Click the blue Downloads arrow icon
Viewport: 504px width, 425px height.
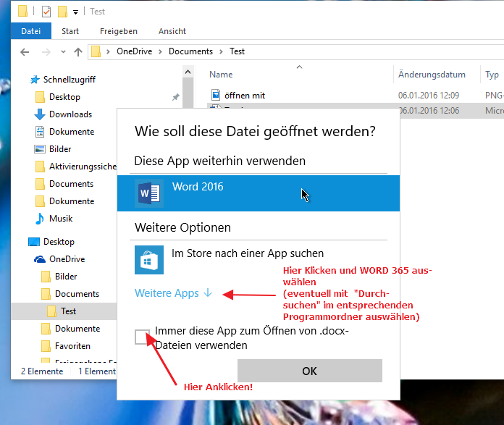(40, 114)
